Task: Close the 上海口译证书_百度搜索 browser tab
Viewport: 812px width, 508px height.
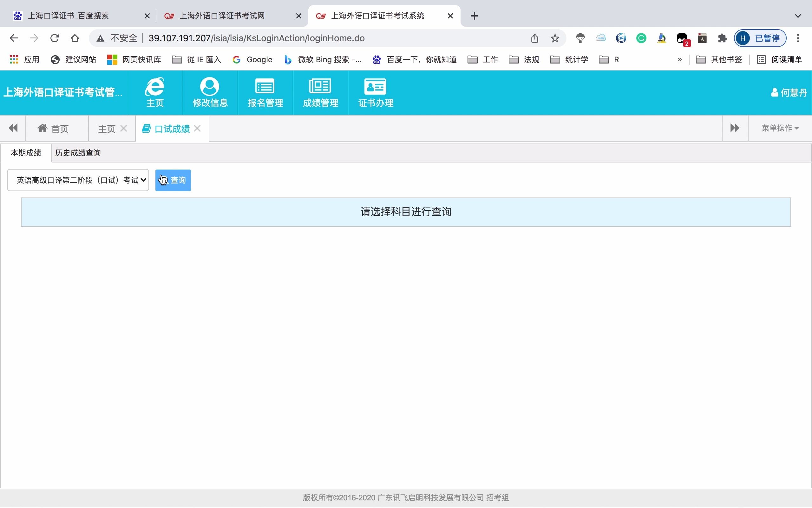Action: pyautogui.click(x=147, y=16)
